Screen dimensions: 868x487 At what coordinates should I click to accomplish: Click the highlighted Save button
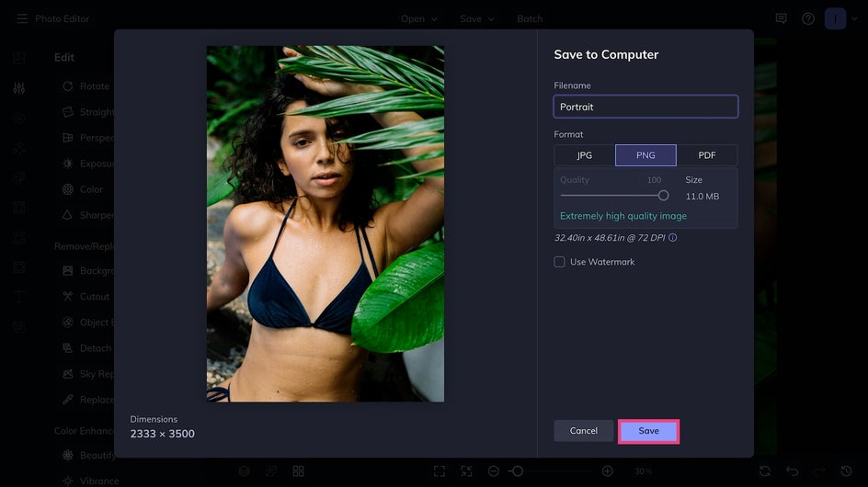pos(649,431)
